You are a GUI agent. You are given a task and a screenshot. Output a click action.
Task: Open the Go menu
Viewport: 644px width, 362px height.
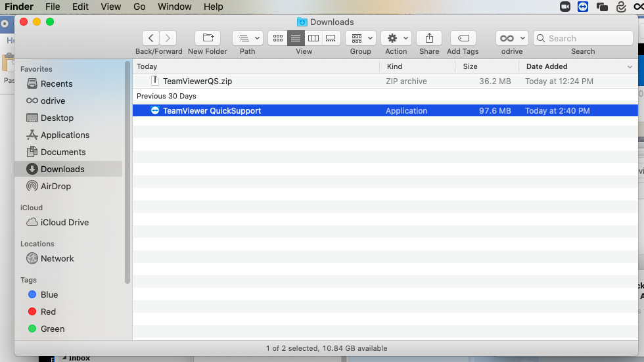click(x=139, y=7)
